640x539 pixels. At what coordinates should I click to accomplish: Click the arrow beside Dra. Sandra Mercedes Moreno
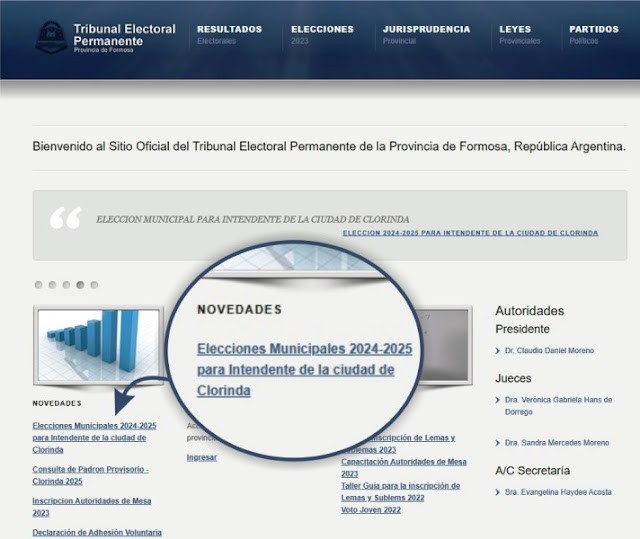point(499,443)
